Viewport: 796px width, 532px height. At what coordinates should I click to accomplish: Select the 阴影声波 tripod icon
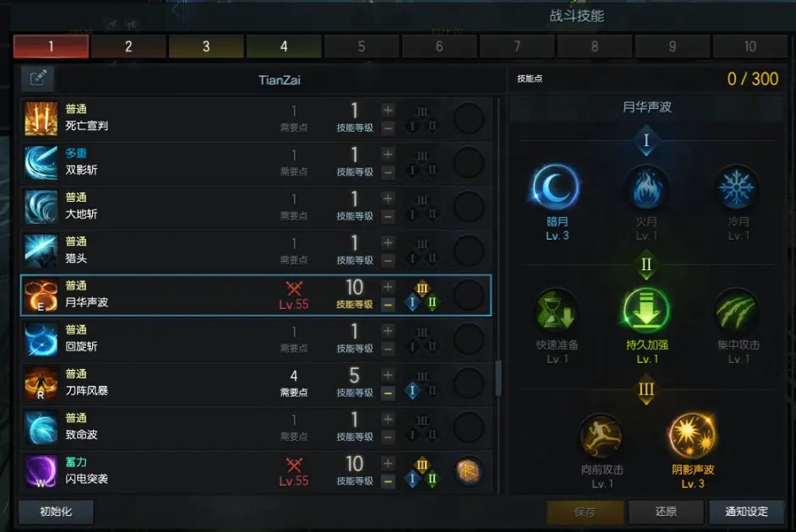tap(692, 435)
